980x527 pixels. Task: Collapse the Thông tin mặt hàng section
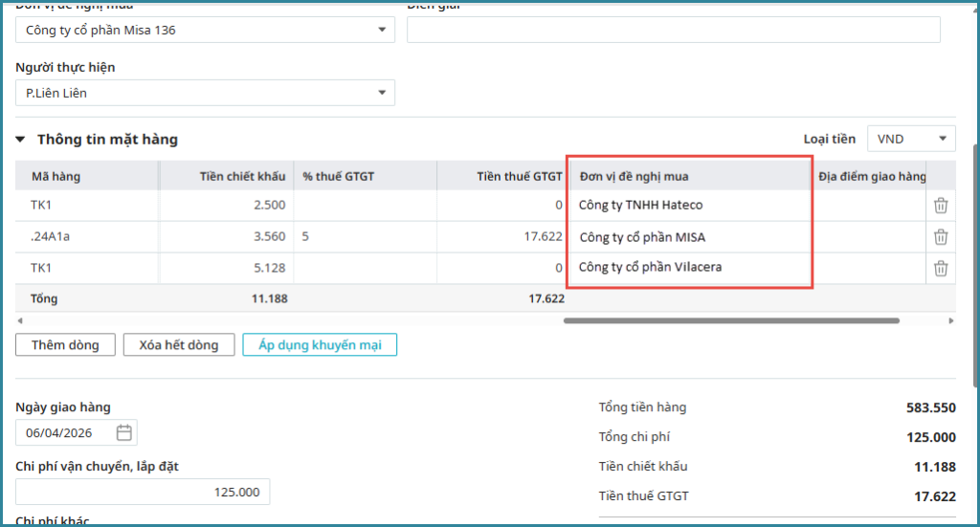coord(21,140)
